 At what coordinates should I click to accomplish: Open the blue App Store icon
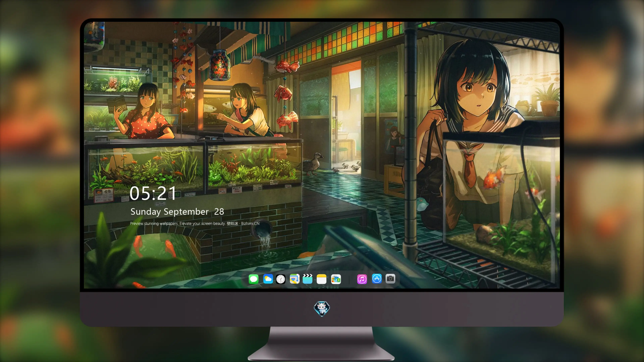(x=377, y=279)
